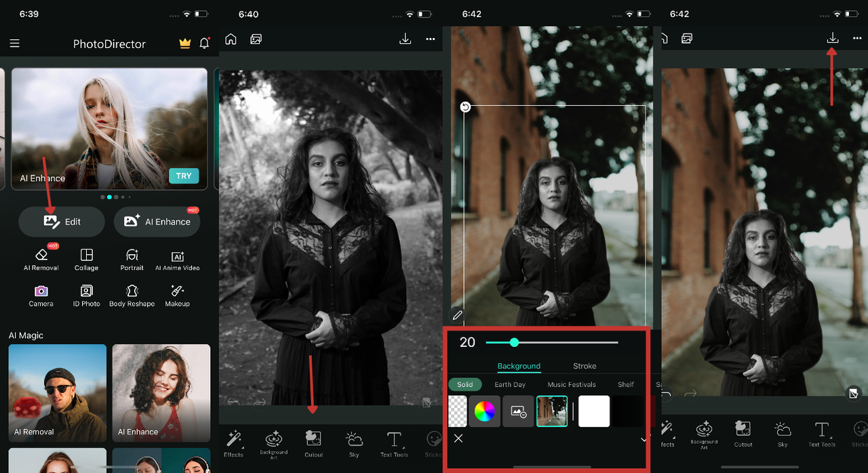Image resolution: width=868 pixels, height=473 pixels.
Task: Cancel cutout with the X icon
Action: click(458, 438)
